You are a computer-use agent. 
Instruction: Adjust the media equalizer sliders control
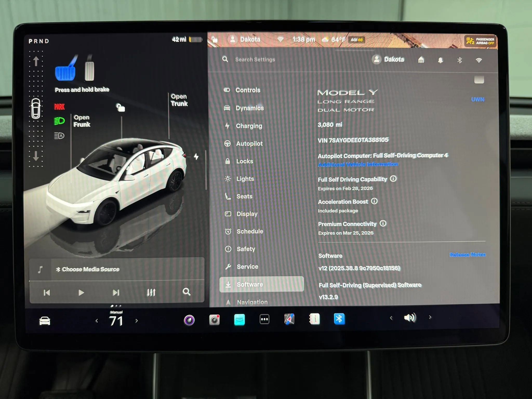pos(151,292)
